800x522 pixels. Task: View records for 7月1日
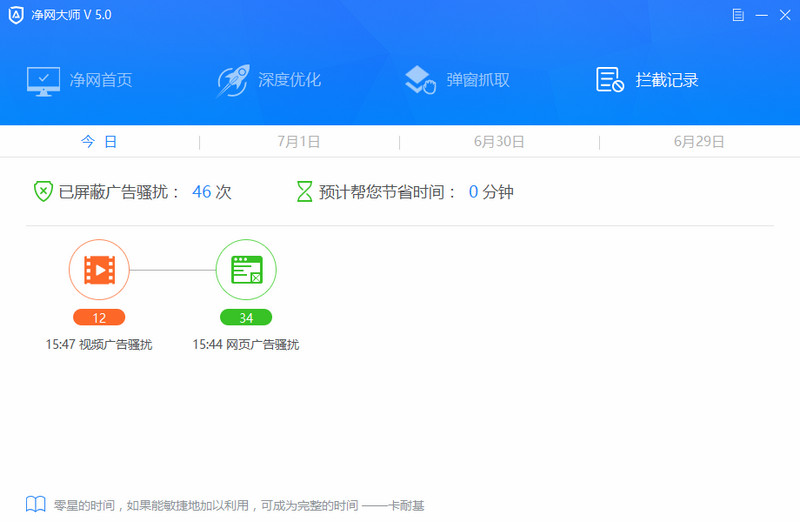tap(299, 142)
